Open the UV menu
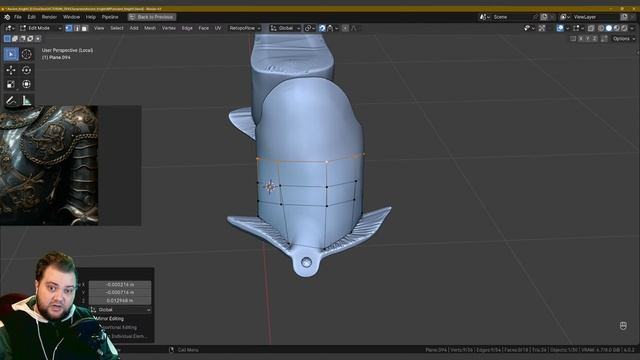Image resolution: width=640 pixels, height=360 pixels. [218, 28]
